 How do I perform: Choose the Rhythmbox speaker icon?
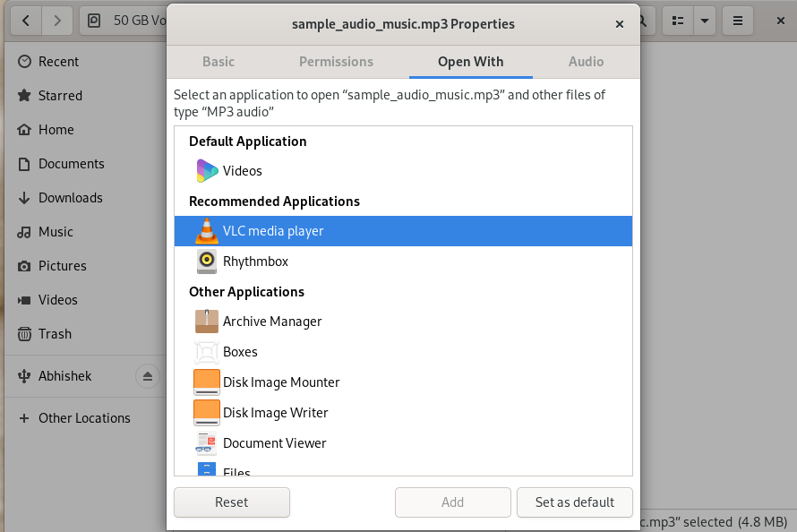(x=207, y=261)
